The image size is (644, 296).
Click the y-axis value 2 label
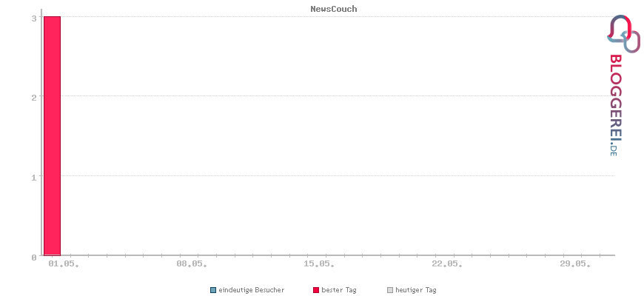[x=34, y=96]
